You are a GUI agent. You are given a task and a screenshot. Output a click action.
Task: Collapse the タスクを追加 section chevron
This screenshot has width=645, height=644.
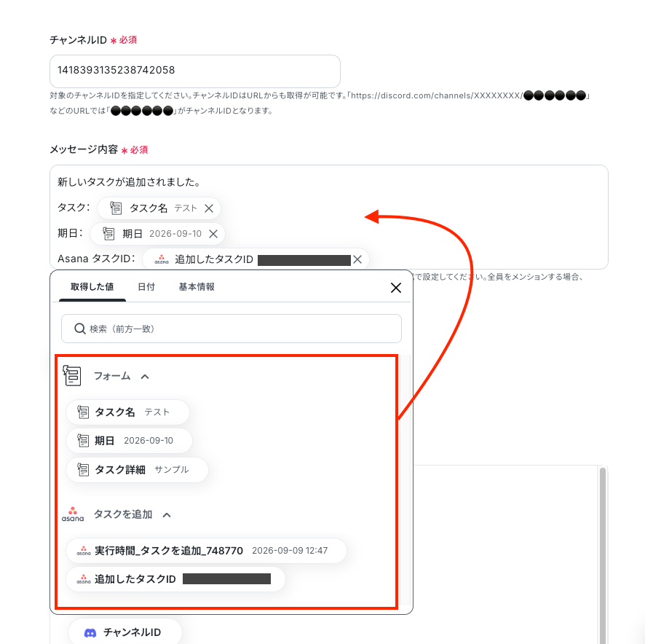pyautogui.click(x=167, y=515)
